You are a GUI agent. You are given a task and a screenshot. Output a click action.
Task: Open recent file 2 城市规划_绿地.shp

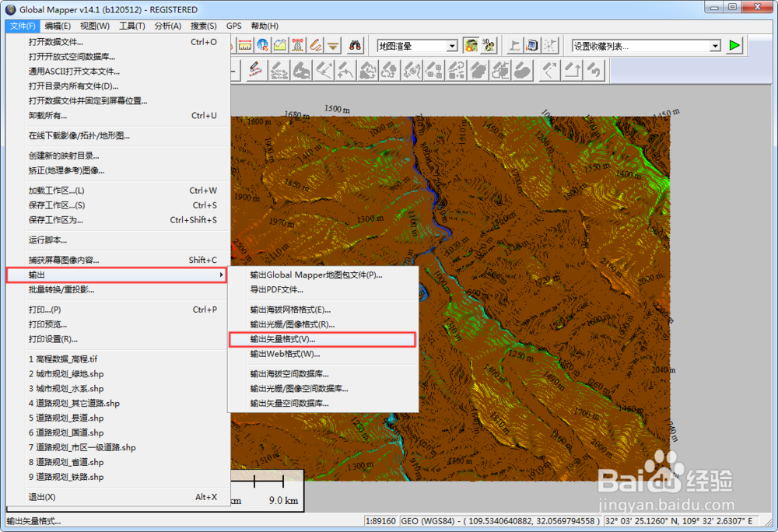click(118, 374)
